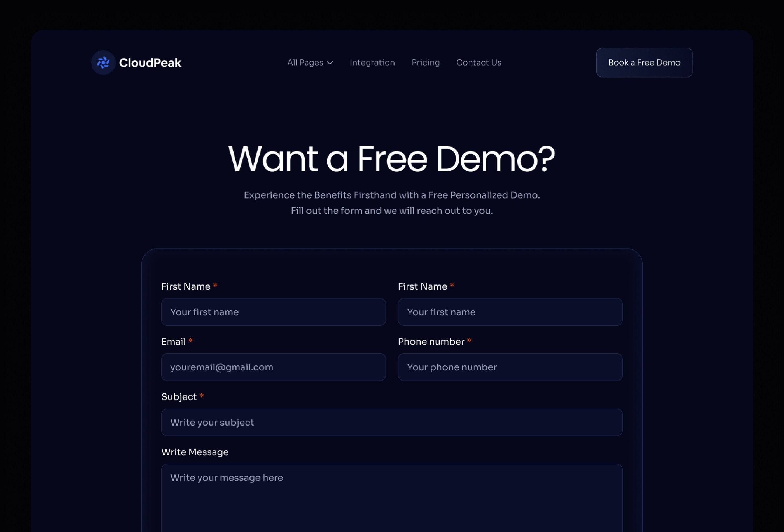This screenshot has width=784, height=532.
Task: Navigate to the Integration page
Action: point(372,62)
